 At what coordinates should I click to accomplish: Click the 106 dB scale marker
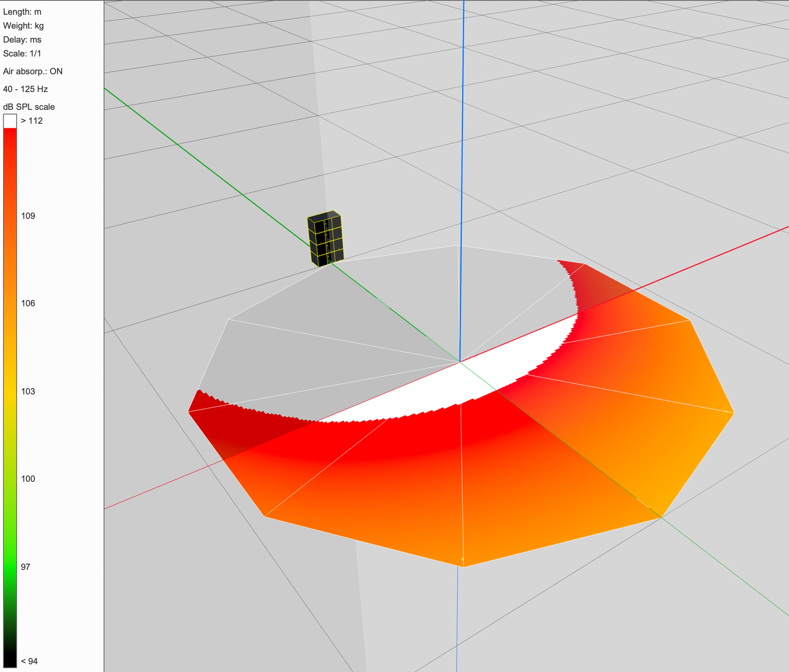coord(28,303)
